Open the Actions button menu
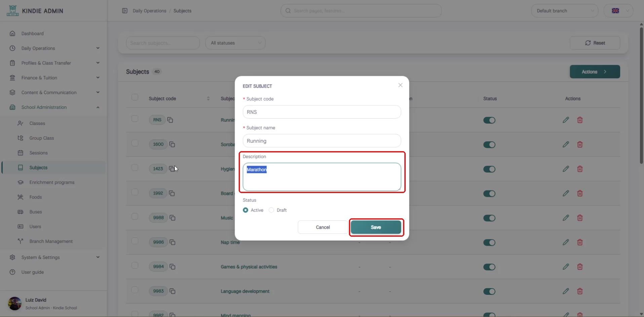 click(x=595, y=72)
